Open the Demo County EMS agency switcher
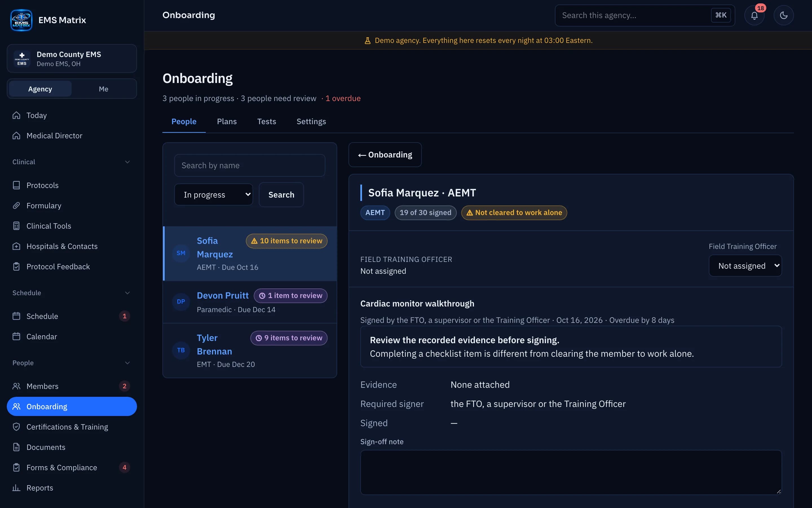 (x=72, y=58)
